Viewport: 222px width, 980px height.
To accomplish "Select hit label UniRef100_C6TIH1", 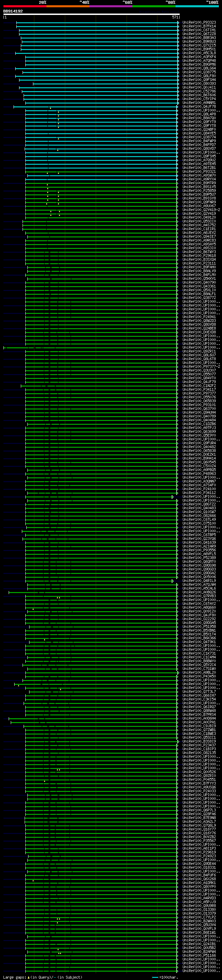I will coord(199,30).
